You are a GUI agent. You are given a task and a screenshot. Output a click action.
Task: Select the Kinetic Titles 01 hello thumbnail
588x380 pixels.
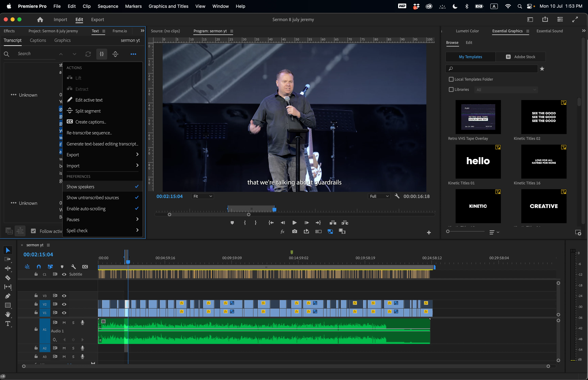(x=478, y=161)
